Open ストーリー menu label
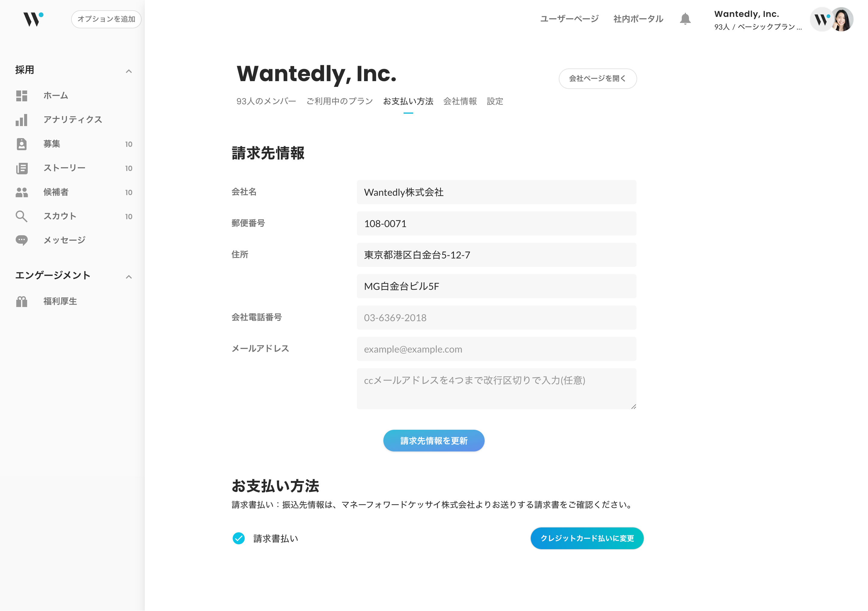 (64, 168)
